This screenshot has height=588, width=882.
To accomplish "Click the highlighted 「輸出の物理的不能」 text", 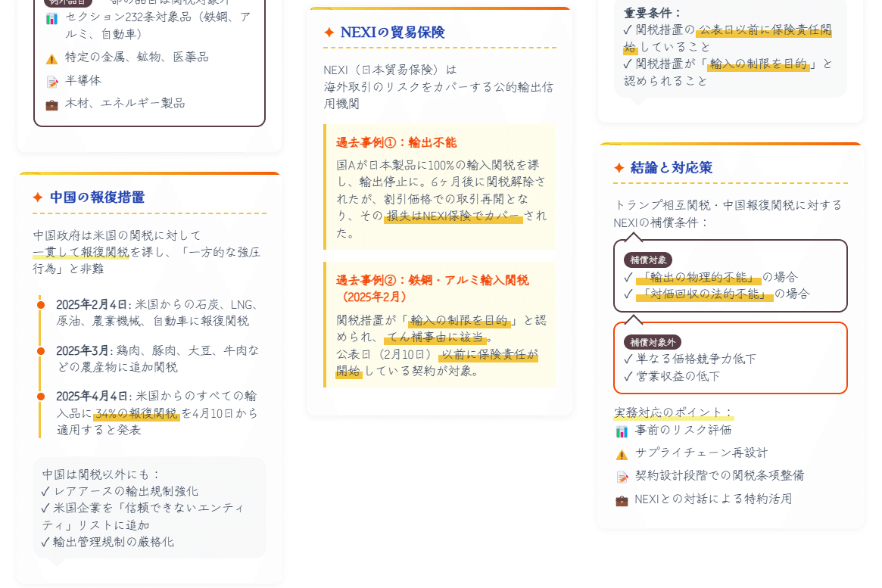I will tap(699, 277).
